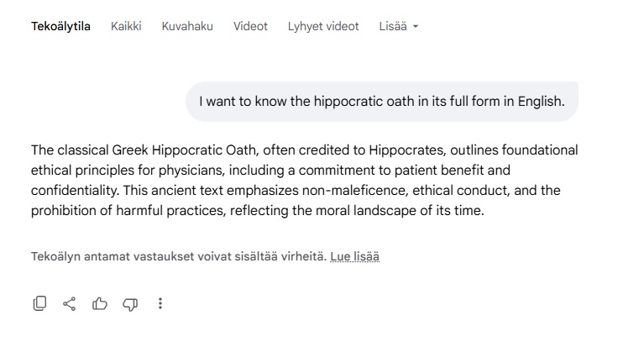This screenshot has width=644, height=347.
Task: Expand the Lisää menu label
Action: tap(393, 26)
